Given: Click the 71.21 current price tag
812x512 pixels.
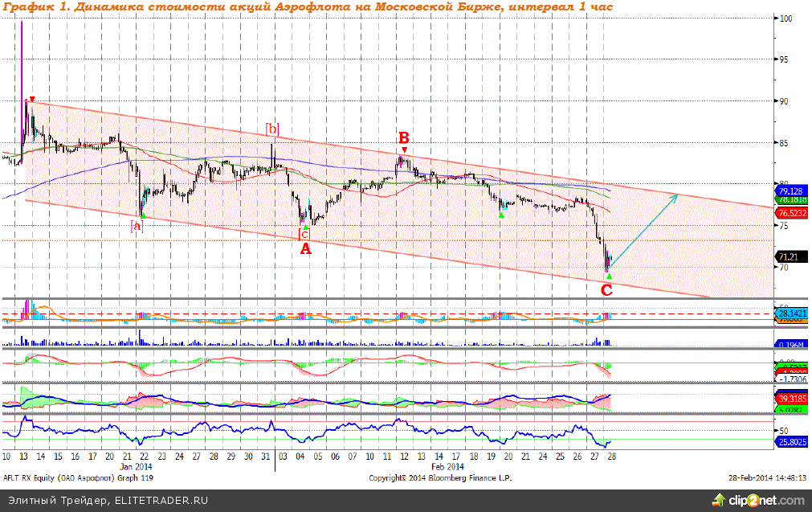Looking at the screenshot, I should click(x=790, y=256).
